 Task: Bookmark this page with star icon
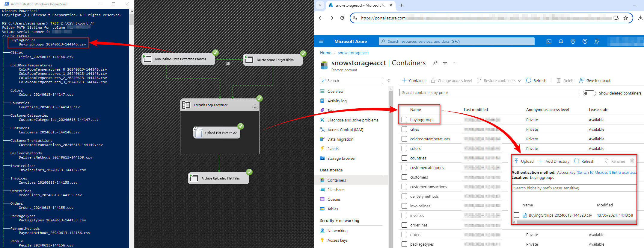(626, 18)
